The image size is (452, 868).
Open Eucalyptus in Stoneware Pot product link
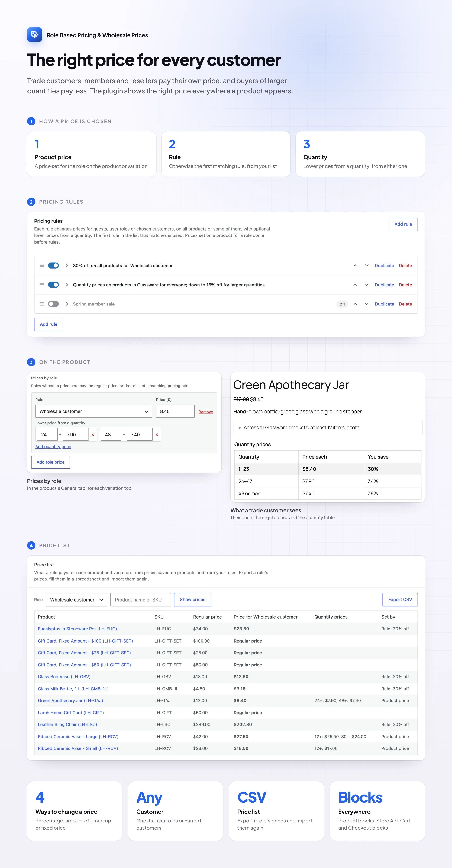[78, 629]
